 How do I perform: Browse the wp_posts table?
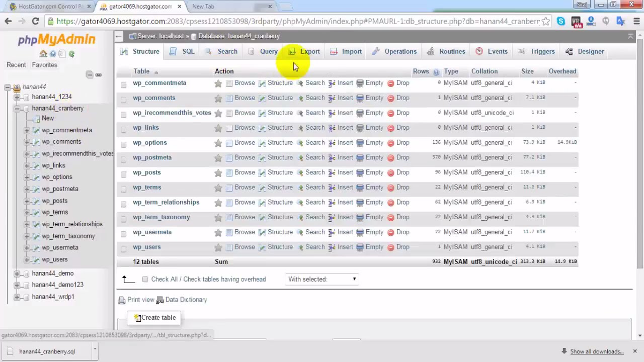coord(240,172)
